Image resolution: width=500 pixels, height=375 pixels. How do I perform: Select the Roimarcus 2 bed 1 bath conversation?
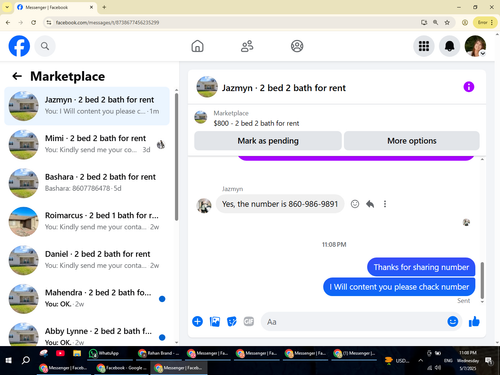coord(87,222)
